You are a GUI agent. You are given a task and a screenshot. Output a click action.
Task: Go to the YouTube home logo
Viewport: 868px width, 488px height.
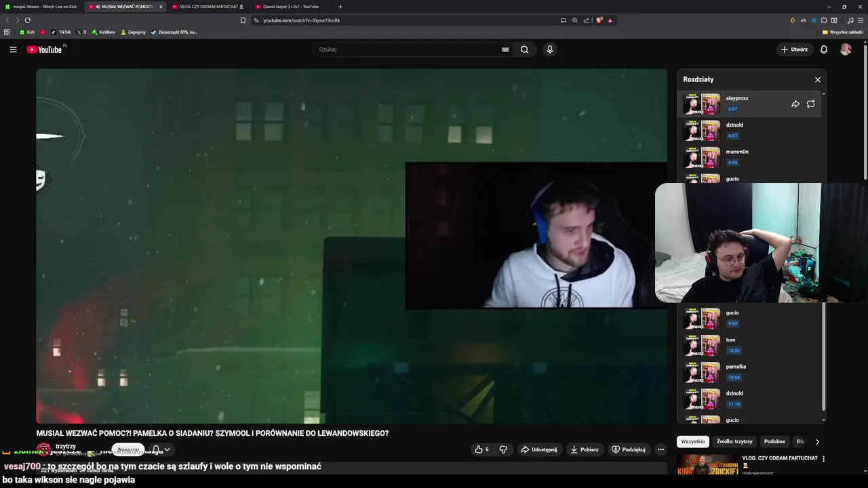pyautogui.click(x=44, y=49)
